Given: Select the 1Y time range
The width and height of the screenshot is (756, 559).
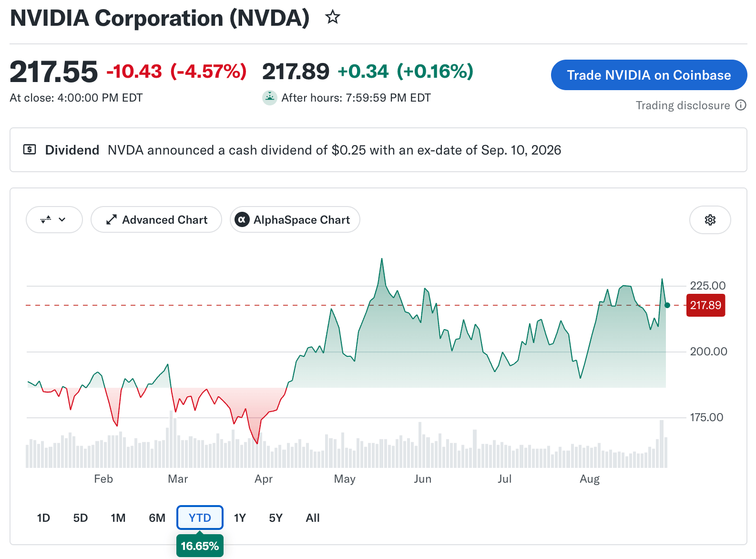Looking at the screenshot, I should (x=240, y=518).
